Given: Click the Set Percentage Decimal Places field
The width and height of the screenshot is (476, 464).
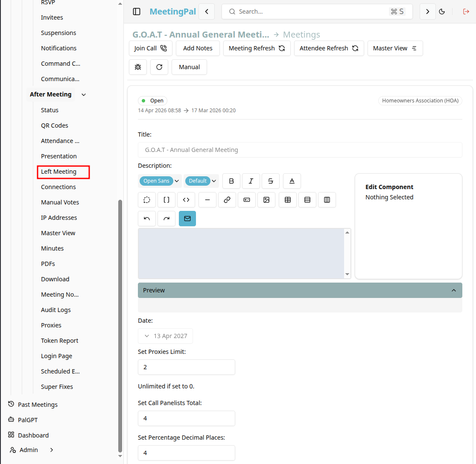Looking at the screenshot, I should tap(187, 453).
